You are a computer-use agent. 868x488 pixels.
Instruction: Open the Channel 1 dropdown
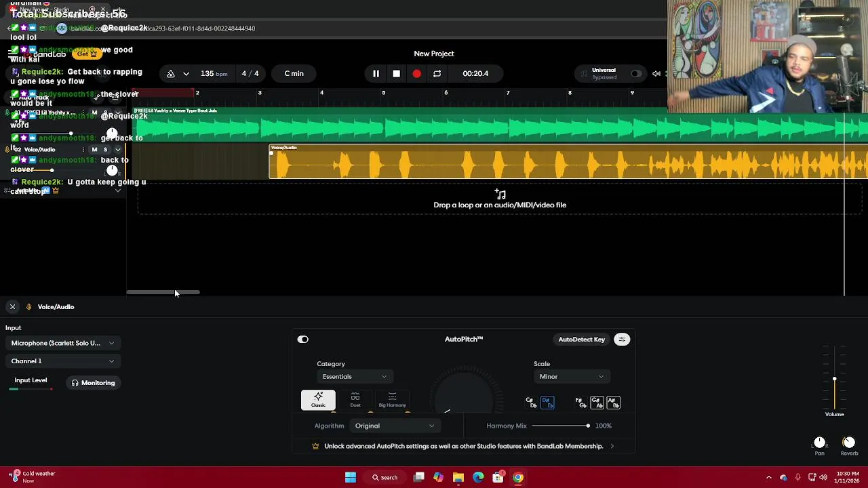[x=62, y=361]
